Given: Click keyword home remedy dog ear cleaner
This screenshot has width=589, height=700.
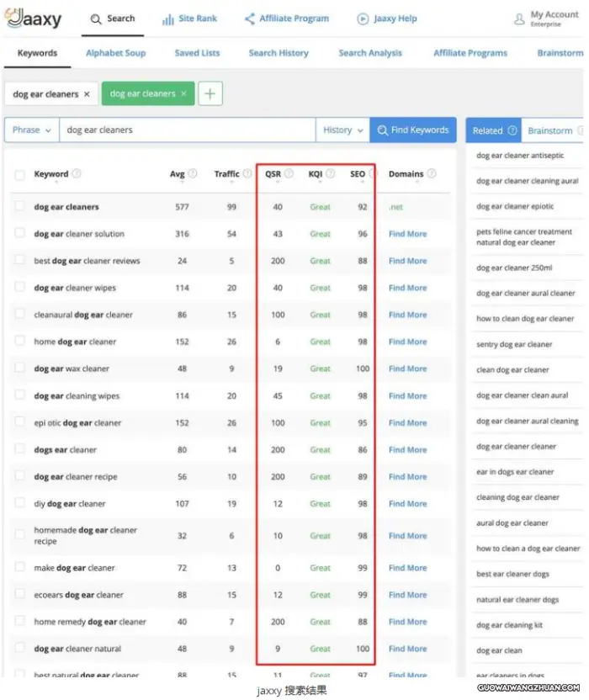Looking at the screenshot, I should (x=90, y=622).
